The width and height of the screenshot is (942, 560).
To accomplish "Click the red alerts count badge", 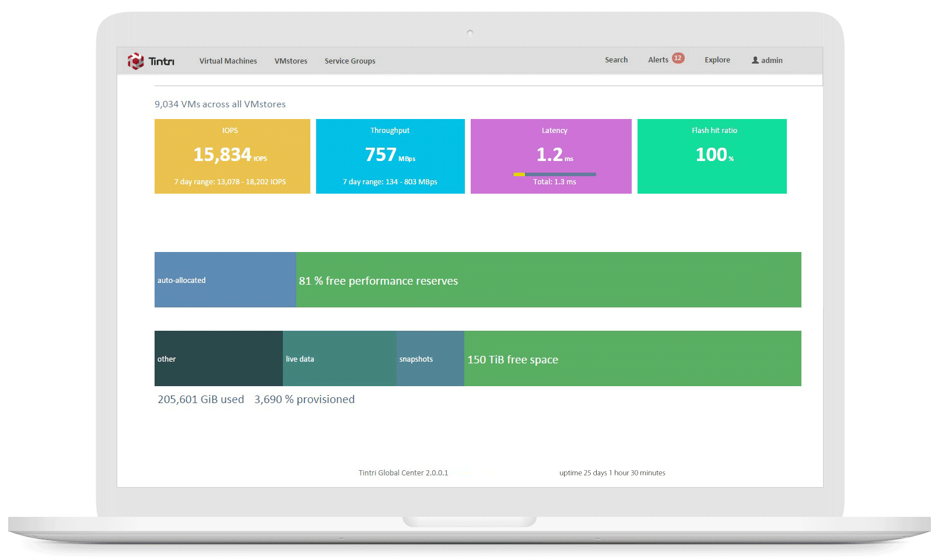I will click(678, 58).
